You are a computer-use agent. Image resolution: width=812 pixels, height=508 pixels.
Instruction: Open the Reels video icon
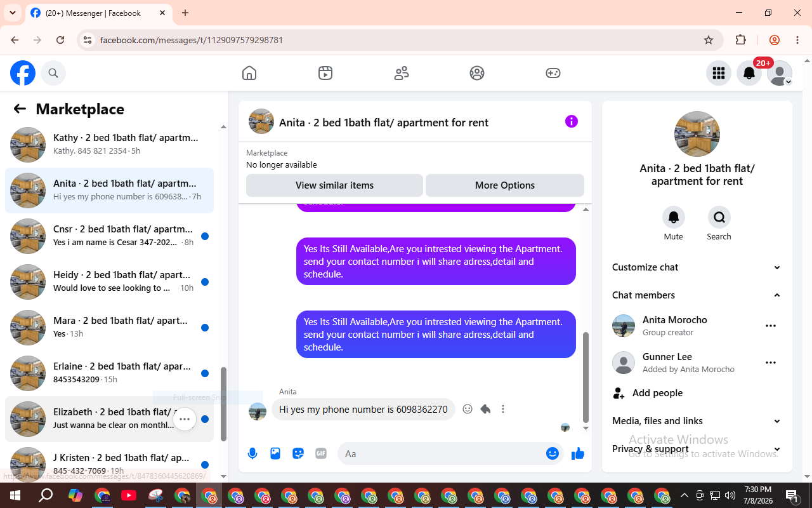coord(325,73)
